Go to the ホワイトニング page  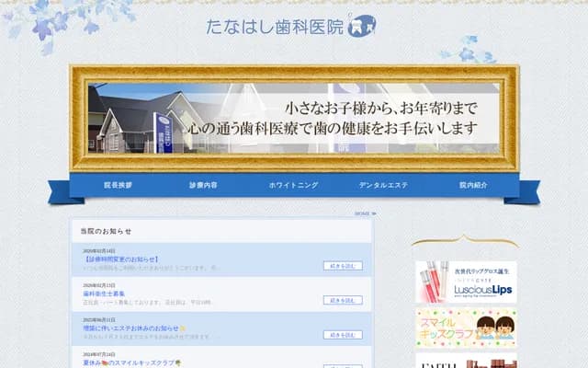[294, 185]
